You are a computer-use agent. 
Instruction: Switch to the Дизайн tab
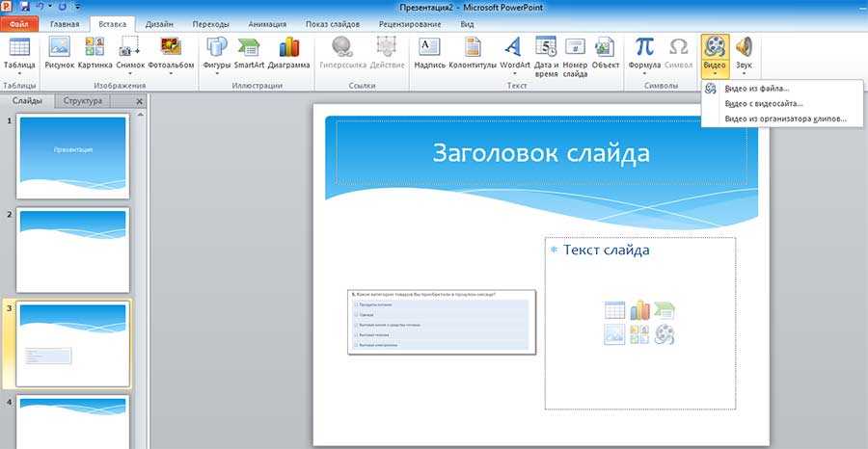(x=159, y=24)
